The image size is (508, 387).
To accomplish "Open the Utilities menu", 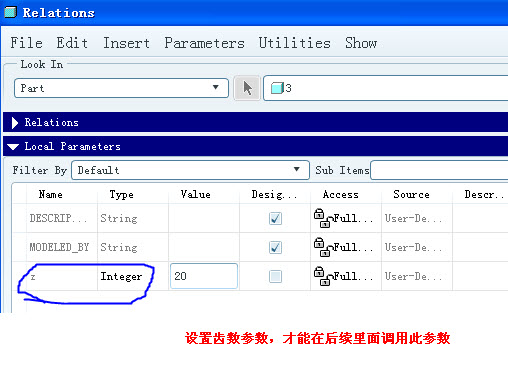I will pos(295,43).
